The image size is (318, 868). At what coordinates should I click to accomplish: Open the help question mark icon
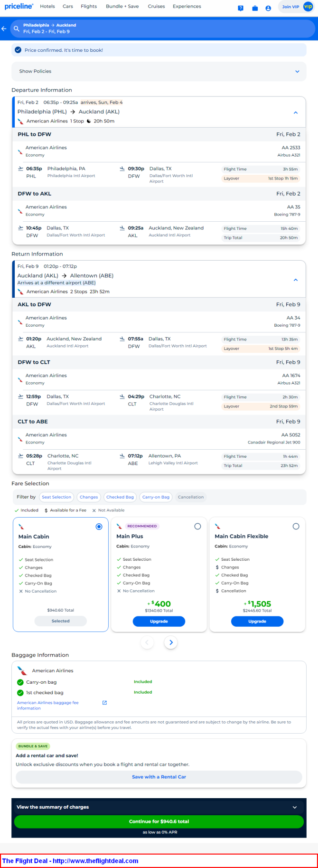(241, 8)
